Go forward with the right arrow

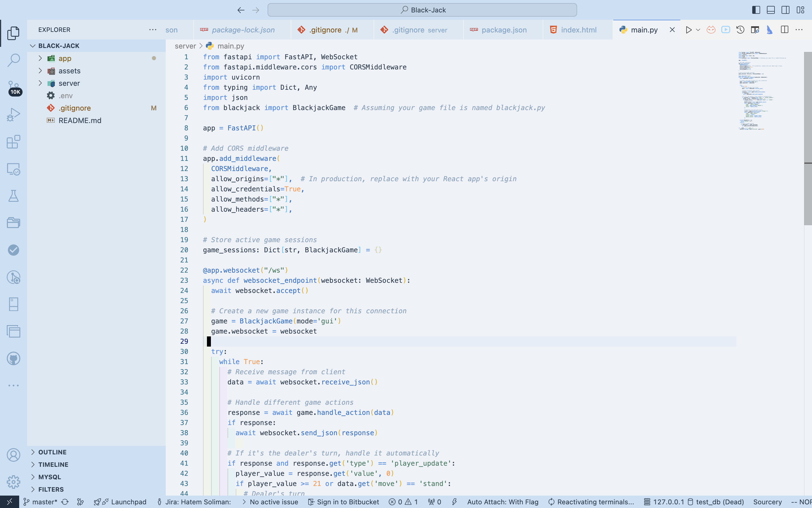click(x=256, y=10)
